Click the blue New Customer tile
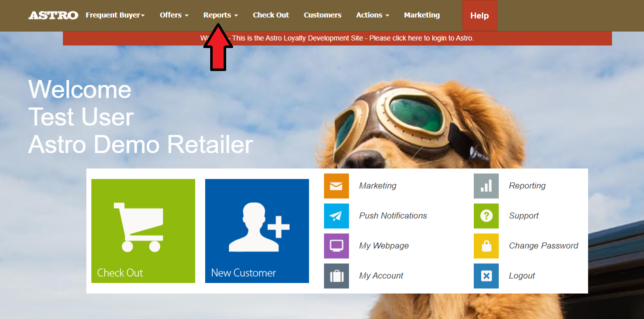The image size is (644, 319). coord(257,231)
